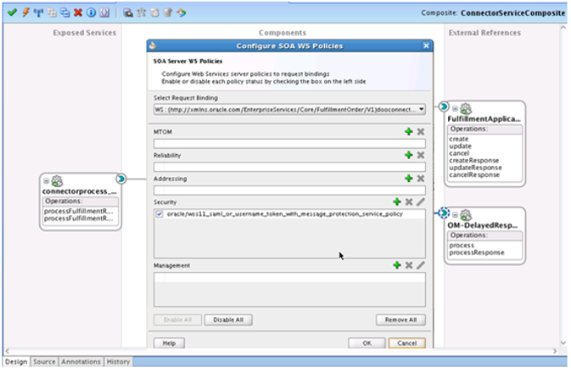
Task: Add an MTOM policy with green plus
Action: tap(409, 132)
